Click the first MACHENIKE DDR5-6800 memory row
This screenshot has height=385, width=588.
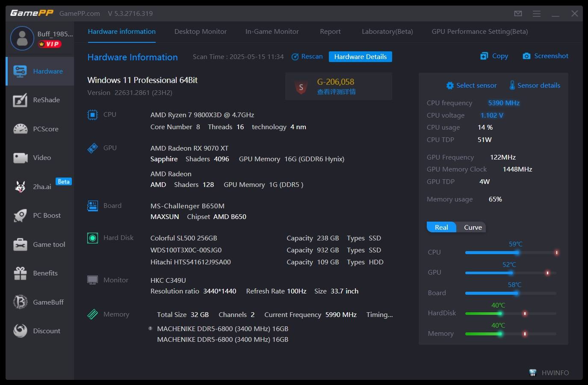click(x=223, y=329)
